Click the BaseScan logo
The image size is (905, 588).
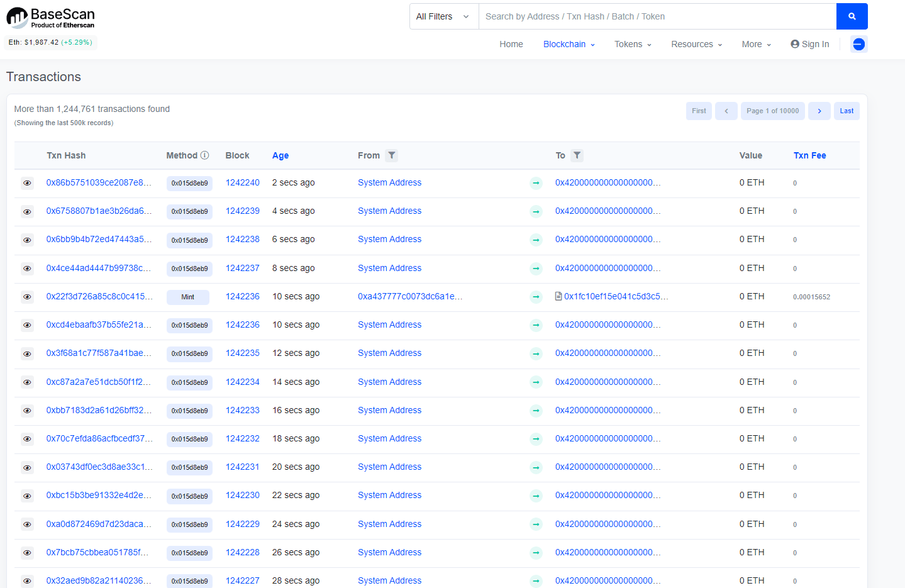(x=50, y=18)
